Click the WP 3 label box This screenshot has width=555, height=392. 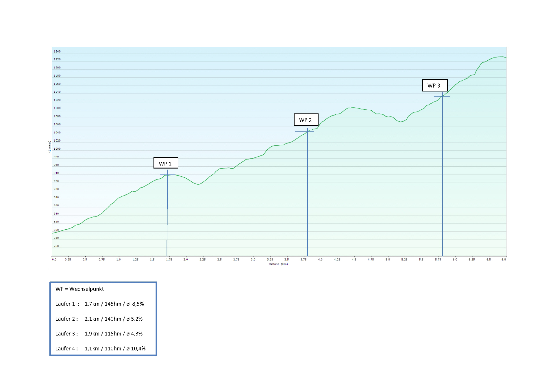point(434,85)
